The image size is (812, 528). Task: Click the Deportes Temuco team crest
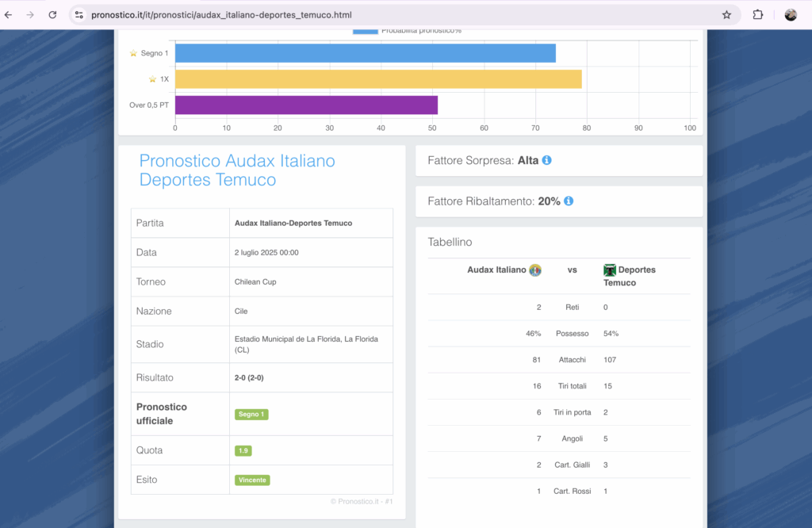(x=610, y=270)
